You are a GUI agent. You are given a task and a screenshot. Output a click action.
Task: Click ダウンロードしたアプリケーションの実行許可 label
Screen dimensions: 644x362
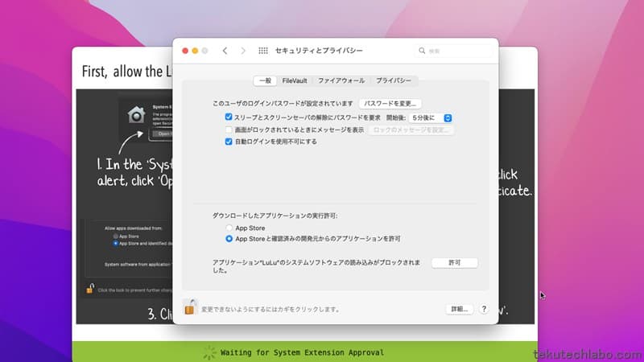point(275,216)
